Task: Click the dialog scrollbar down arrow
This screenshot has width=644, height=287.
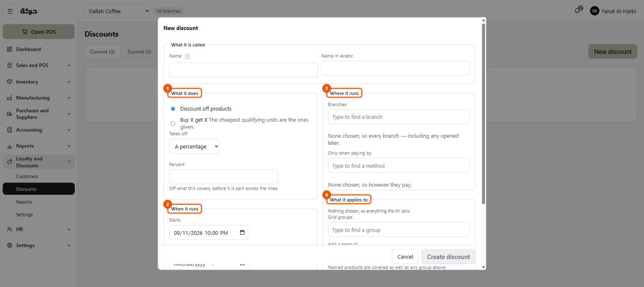Action: pyautogui.click(x=483, y=267)
